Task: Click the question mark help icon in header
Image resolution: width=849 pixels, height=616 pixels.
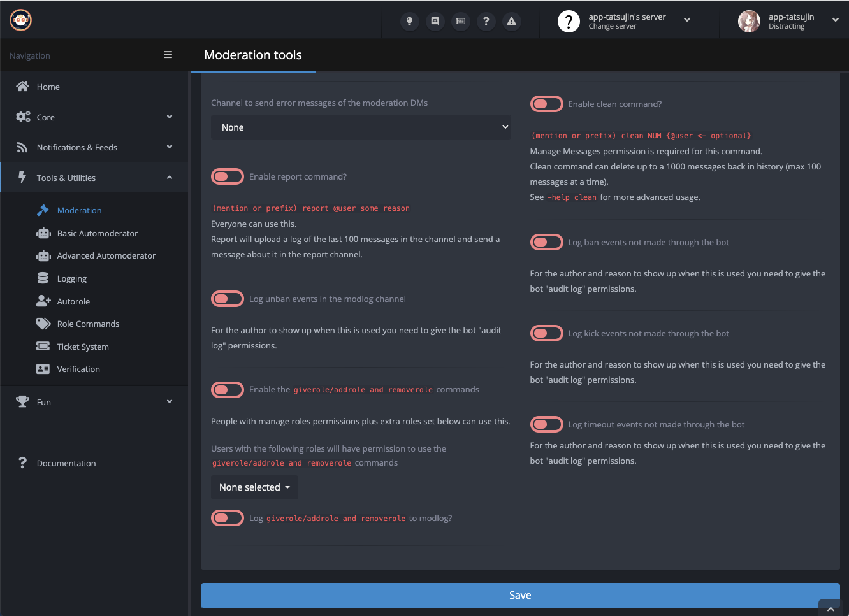Action: click(486, 21)
